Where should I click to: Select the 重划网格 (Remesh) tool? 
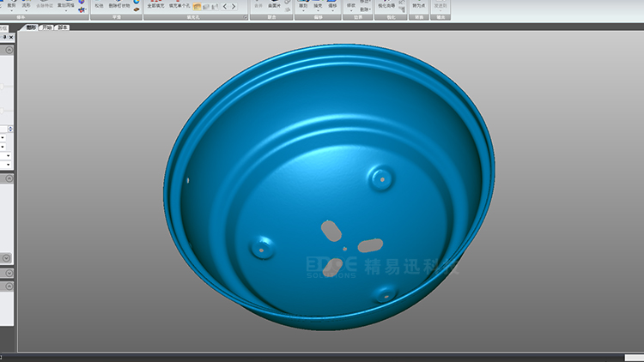click(65, 5)
